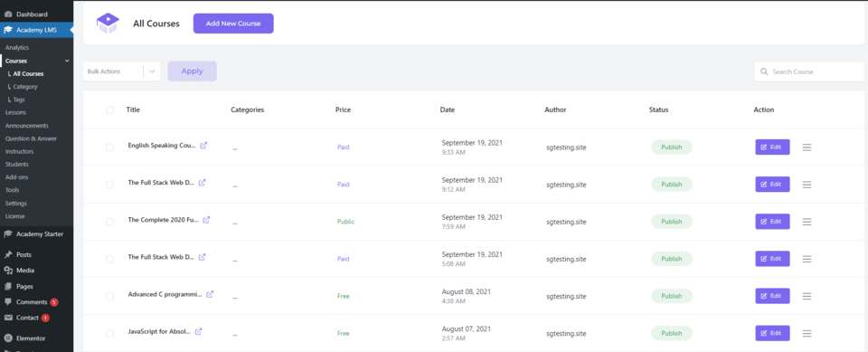The height and width of the screenshot is (352, 868).
Task: Open hamburger menu for JavaScript for Absolute row
Action: pyautogui.click(x=807, y=333)
